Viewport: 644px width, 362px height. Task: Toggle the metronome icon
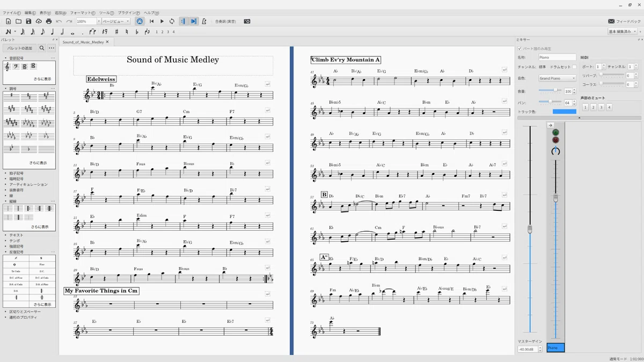[204, 21]
